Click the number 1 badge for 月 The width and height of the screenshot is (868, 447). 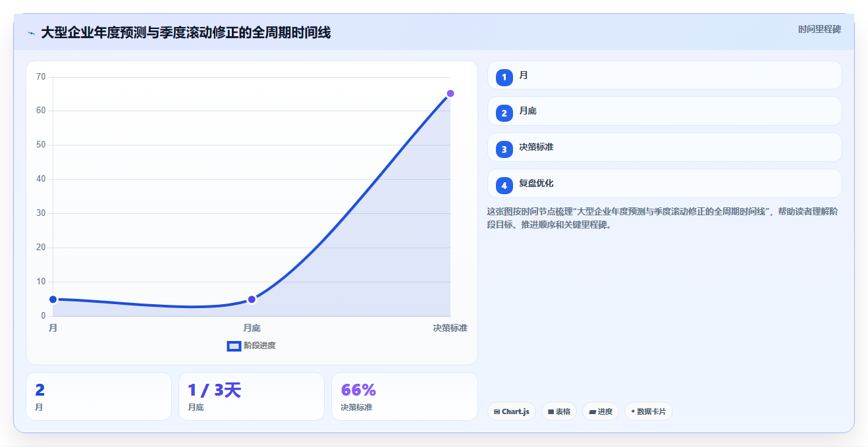point(504,78)
